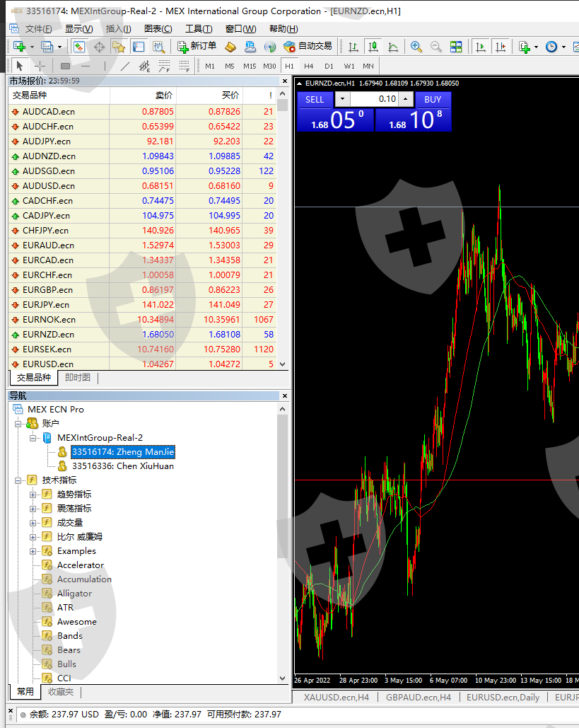The width and height of the screenshot is (579, 728).
Task: Switch chart to candlestick display icon
Action: tap(373, 47)
